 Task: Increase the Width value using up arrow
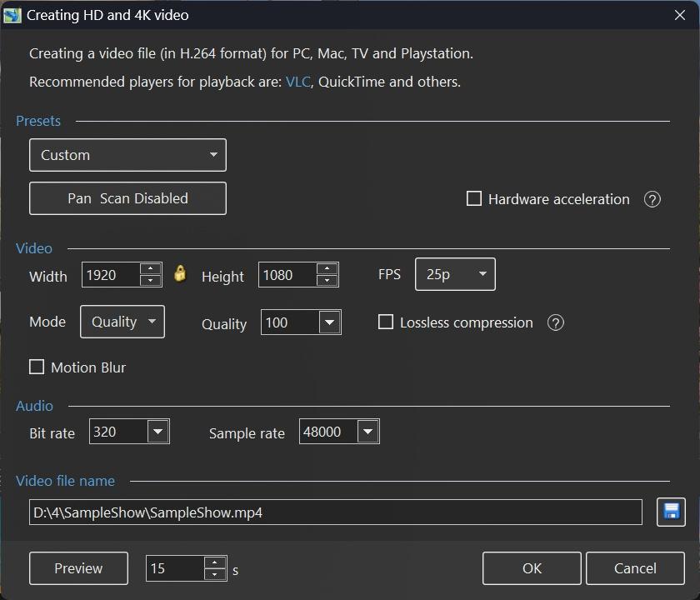[151, 268]
